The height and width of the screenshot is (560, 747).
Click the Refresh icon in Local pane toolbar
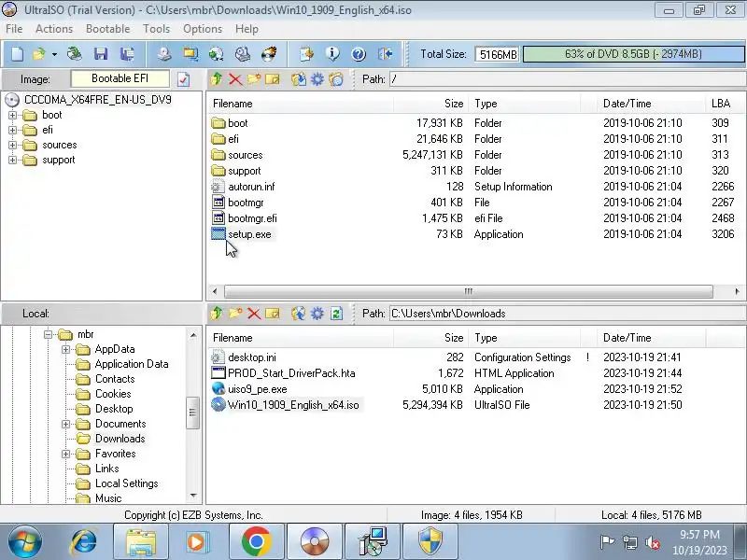[x=336, y=314]
